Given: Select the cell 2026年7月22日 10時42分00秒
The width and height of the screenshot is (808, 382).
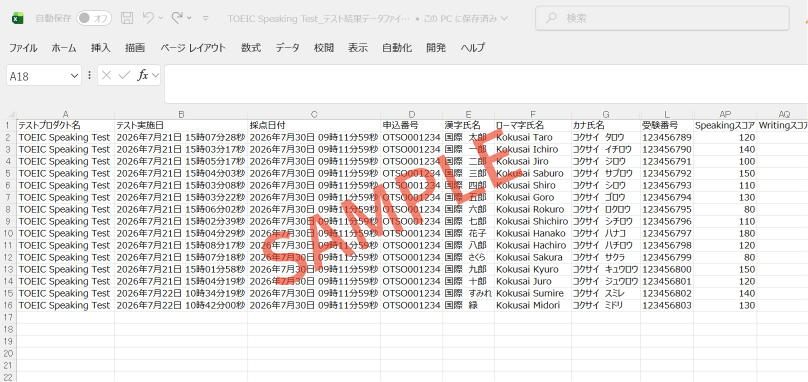Looking at the screenshot, I should point(181,305).
